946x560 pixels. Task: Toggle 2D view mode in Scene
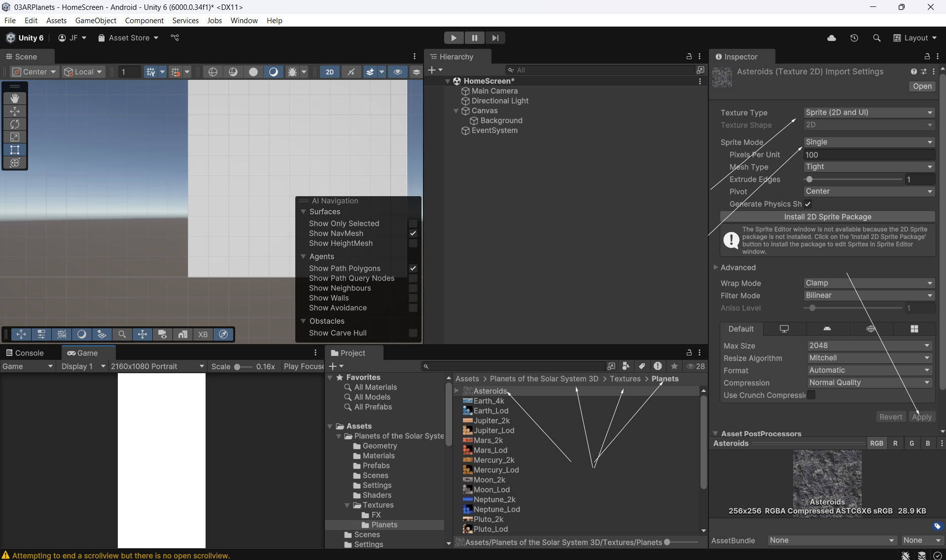pyautogui.click(x=329, y=72)
